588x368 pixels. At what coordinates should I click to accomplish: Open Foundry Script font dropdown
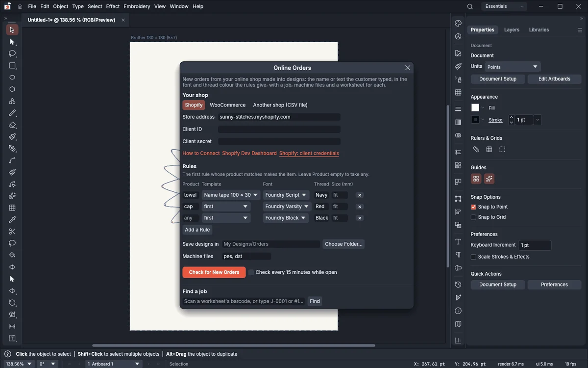(x=286, y=195)
